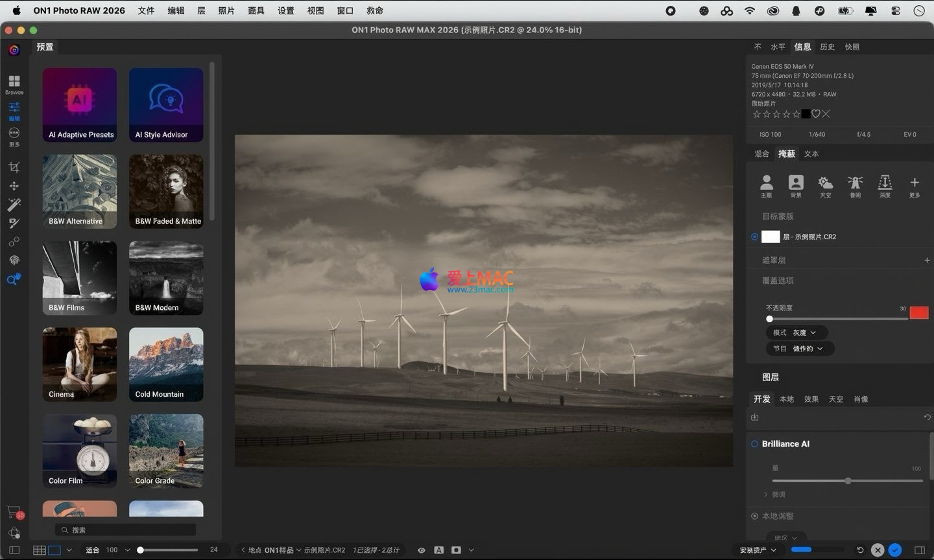This screenshot has width=934, height=560.
Task: Select the Cold Mountain preset thumbnail
Action: pyautogui.click(x=166, y=364)
